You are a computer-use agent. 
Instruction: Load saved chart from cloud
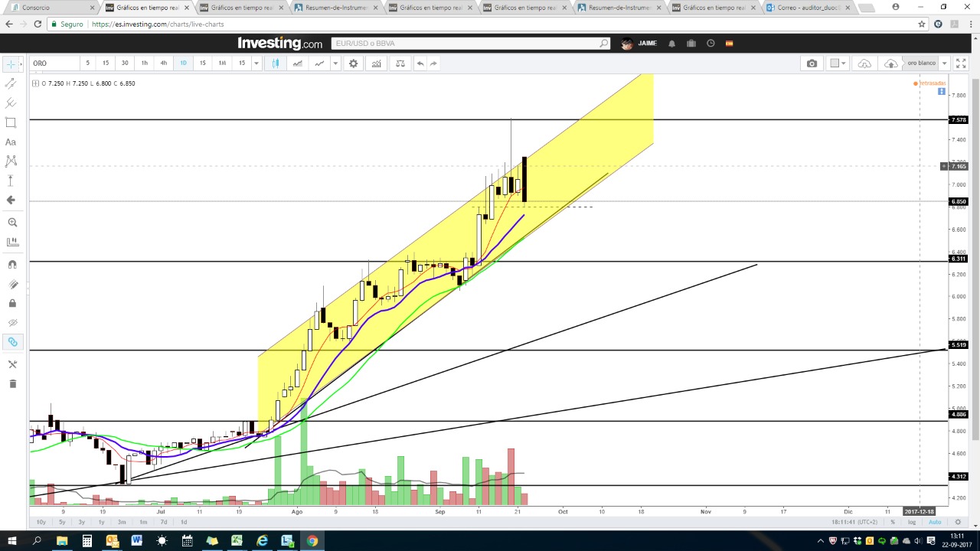(864, 64)
